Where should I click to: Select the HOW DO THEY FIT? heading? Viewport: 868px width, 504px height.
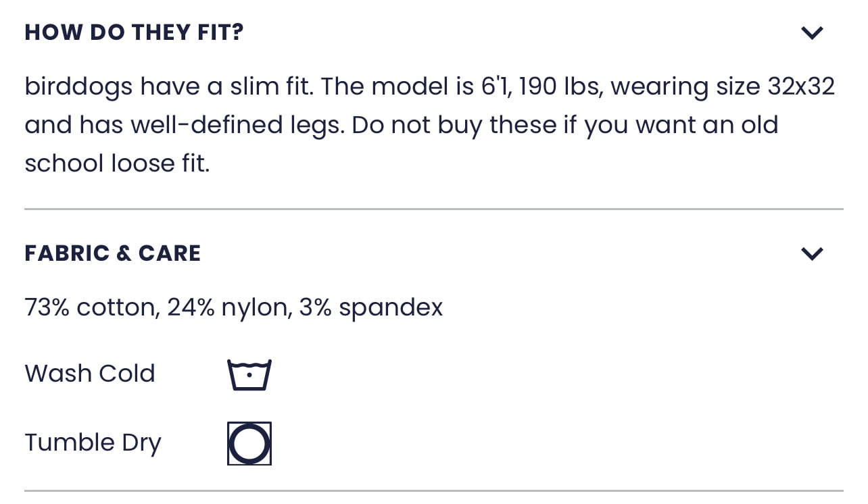(x=134, y=32)
